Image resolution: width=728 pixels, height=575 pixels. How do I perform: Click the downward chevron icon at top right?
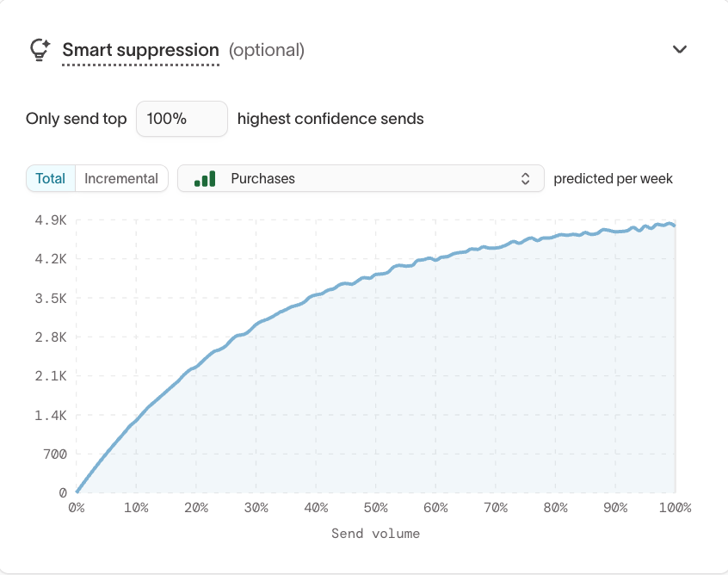[680, 49]
